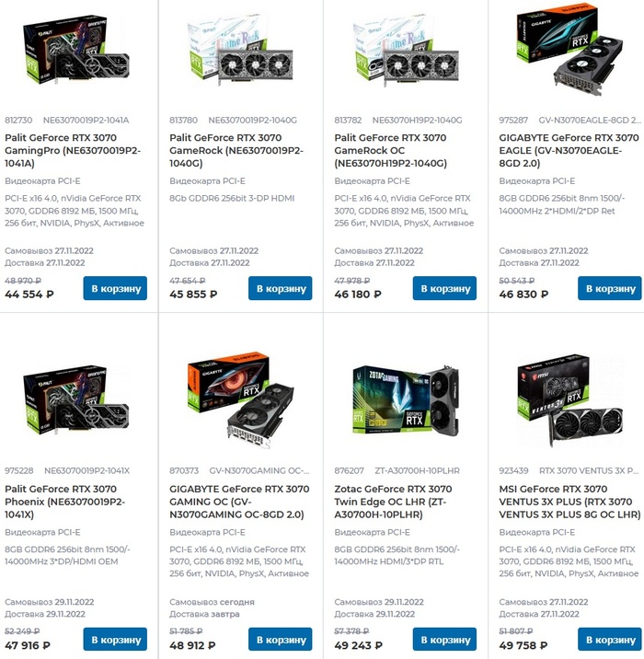Open Palit GeForce RTX 3070 Phoenix product link

(64, 502)
